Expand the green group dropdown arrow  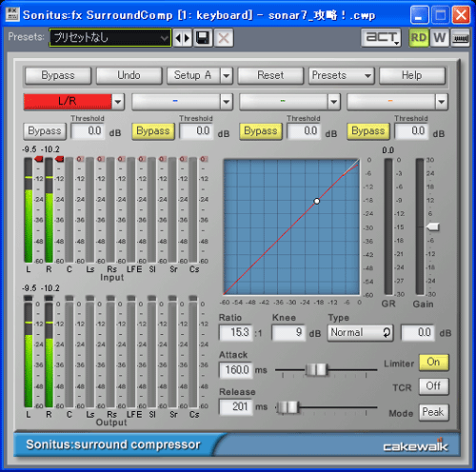334,102
